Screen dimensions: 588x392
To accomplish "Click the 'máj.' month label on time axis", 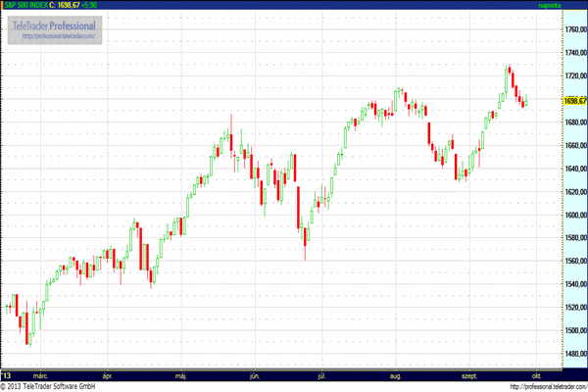I will coord(180,375).
